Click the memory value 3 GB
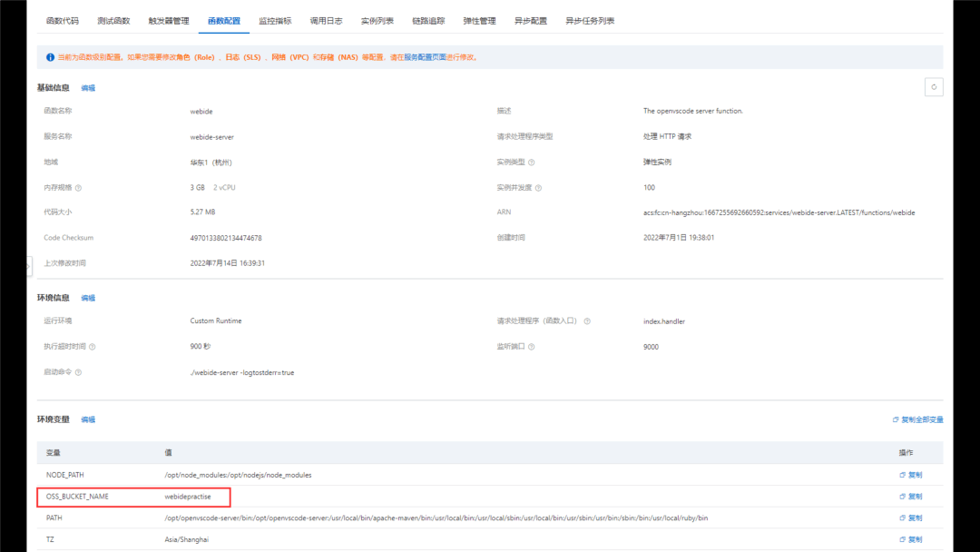980x552 pixels. click(198, 188)
